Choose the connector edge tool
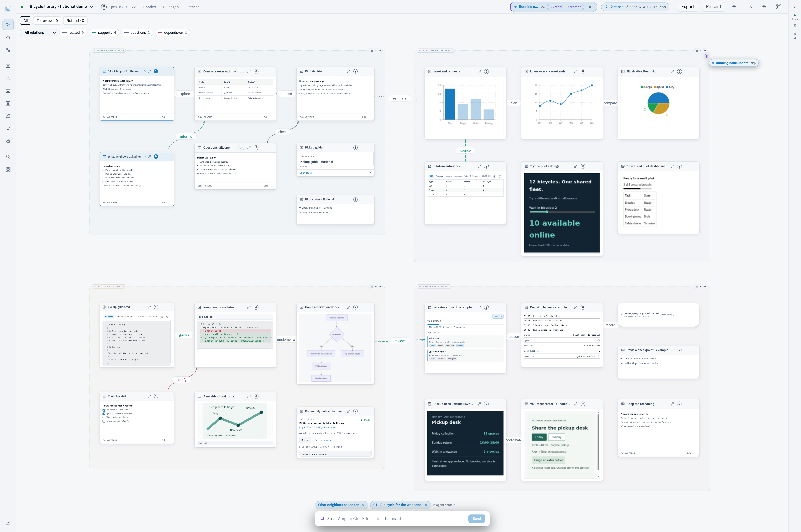 click(x=8, y=50)
